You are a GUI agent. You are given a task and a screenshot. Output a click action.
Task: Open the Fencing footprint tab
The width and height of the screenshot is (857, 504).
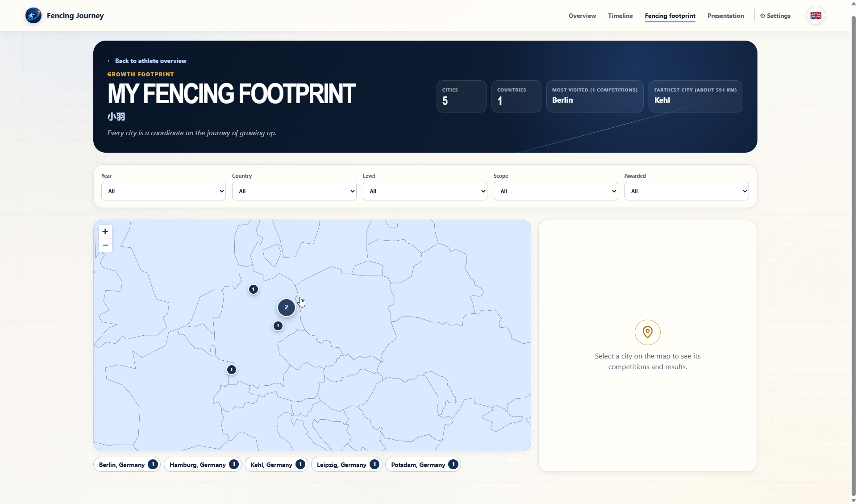[x=670, y=16]
